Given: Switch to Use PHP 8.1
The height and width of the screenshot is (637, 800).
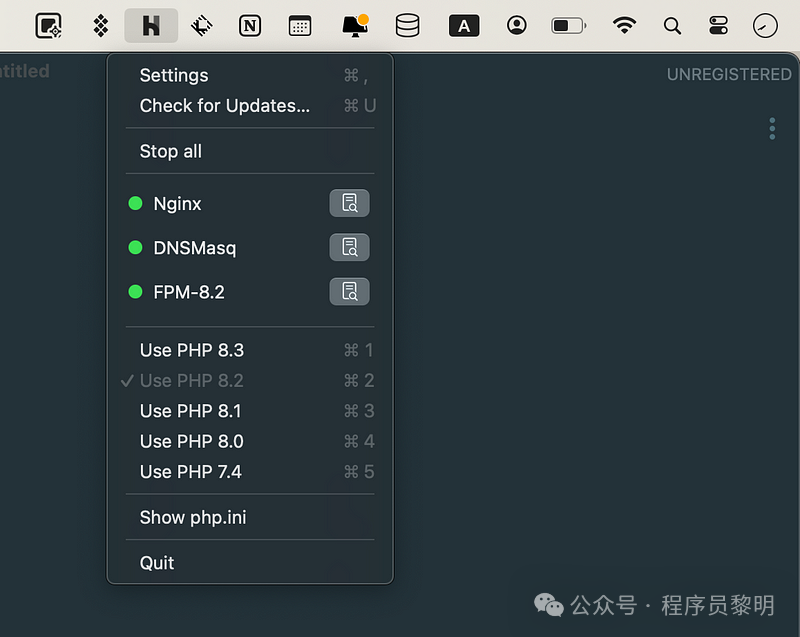Looking at the screenshot, I should pos(250,411).
